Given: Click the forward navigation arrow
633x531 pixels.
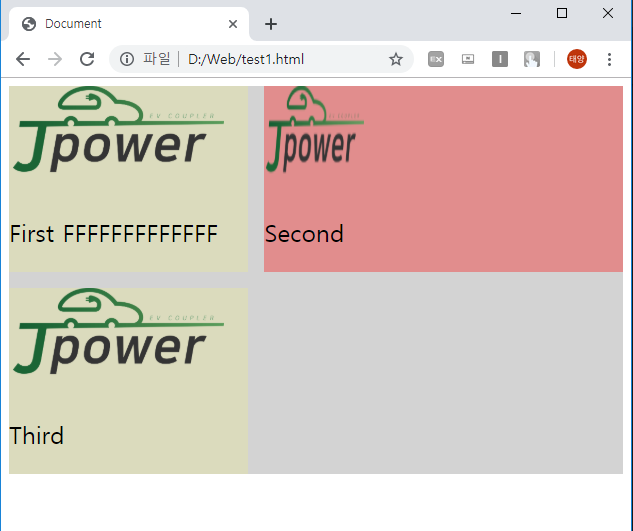Looking at the screenshot, I should click(x=55, y=59).
